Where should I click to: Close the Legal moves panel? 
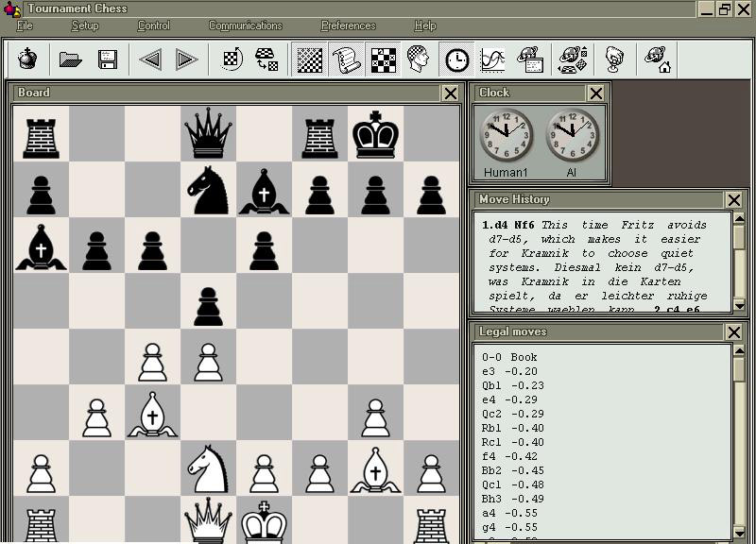coord(734,331)
